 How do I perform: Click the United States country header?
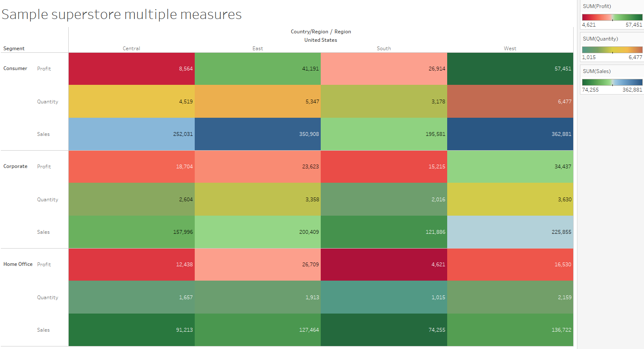pos(320,40)
